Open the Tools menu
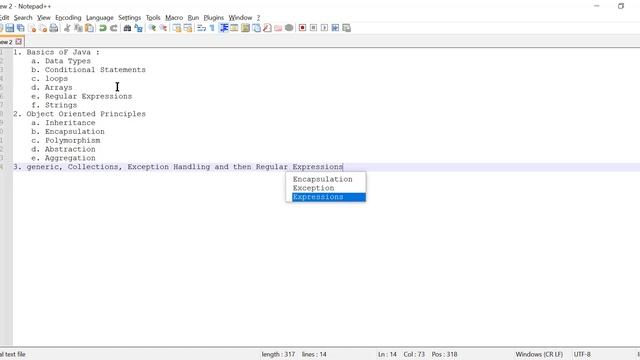This screenshot has height=360, width=640. (153, 18)
